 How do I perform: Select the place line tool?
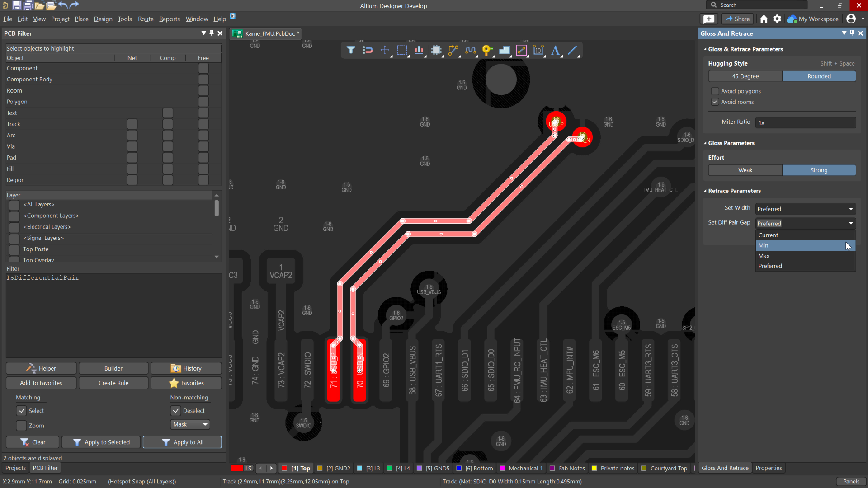pos(572,50)
